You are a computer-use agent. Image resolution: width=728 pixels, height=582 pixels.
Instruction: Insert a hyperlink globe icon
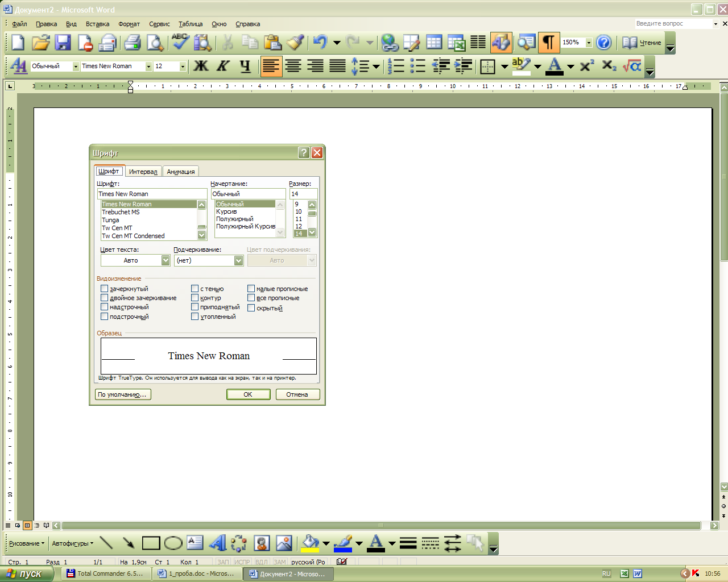[x=390, y=43]
